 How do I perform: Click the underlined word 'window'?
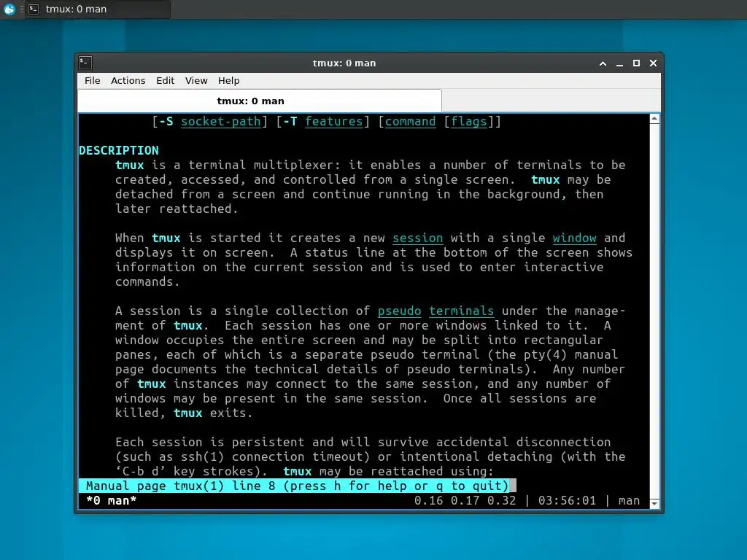coord(575,238)
